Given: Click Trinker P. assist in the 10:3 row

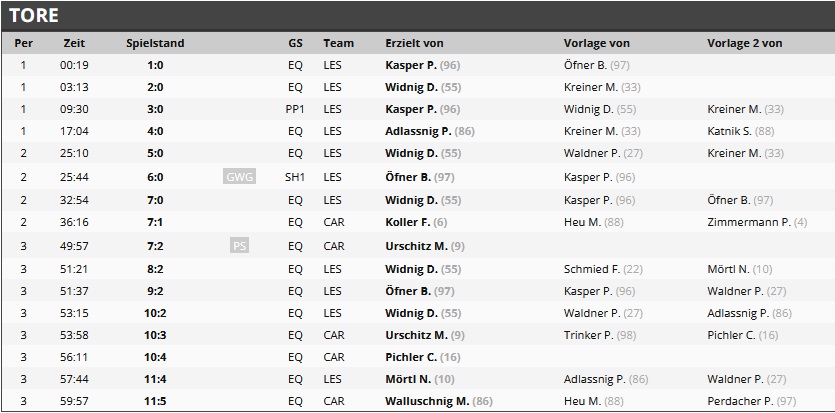Looking at the screenshot, I should pyautogui.click(x=588, y=335).
